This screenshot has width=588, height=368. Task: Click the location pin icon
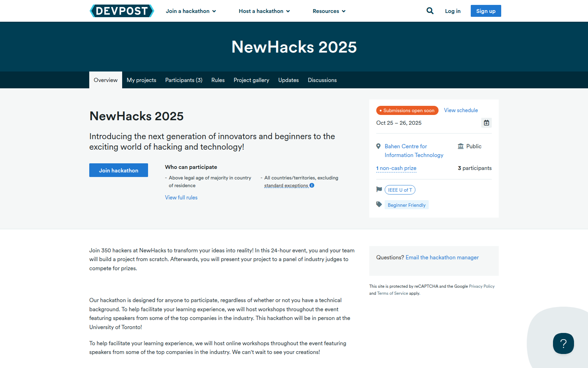pyautogui.click(x=378, y=146)
